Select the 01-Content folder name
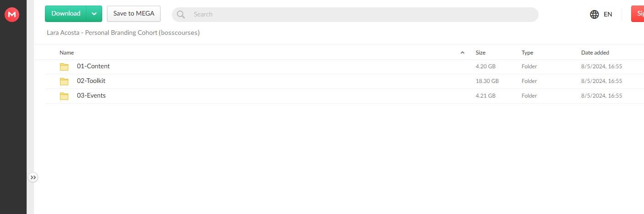 94,66
